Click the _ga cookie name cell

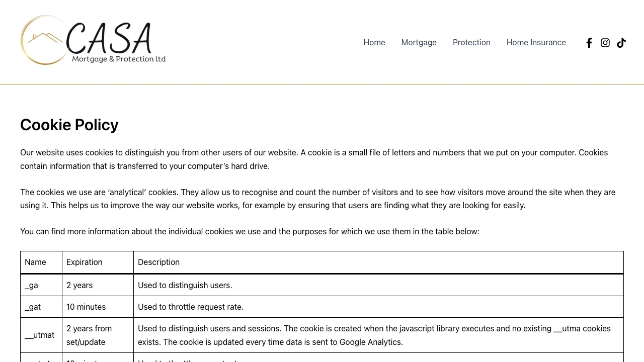(31, 285)
